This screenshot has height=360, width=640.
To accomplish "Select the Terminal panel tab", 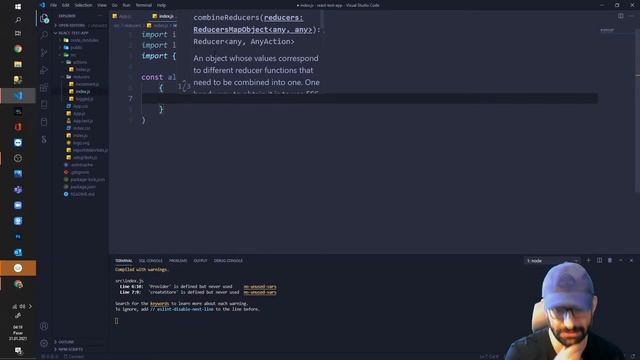I will click(124, 260).
